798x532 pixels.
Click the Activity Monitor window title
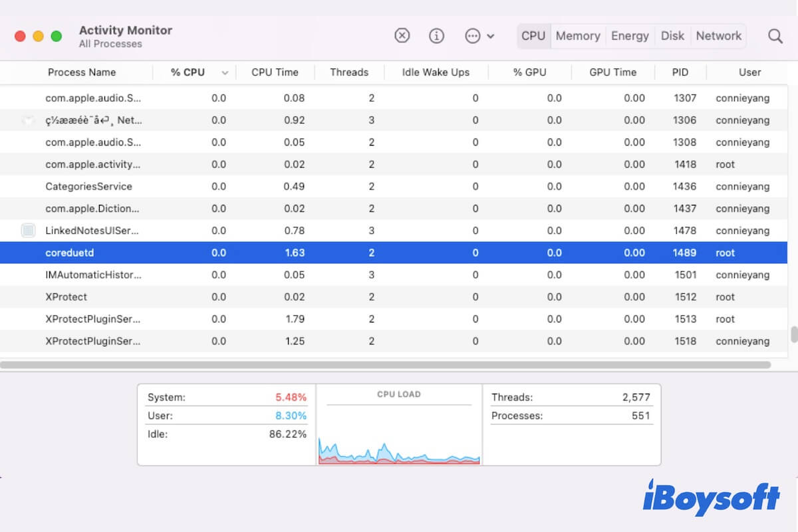126,30
